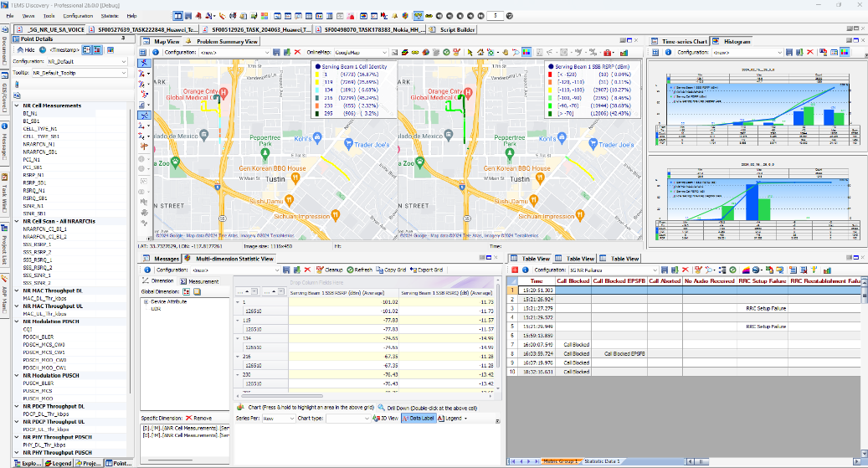The image size is (868, 468).
Task: Select the pan hand tool in the map toolbar
Action: (505, 52)
